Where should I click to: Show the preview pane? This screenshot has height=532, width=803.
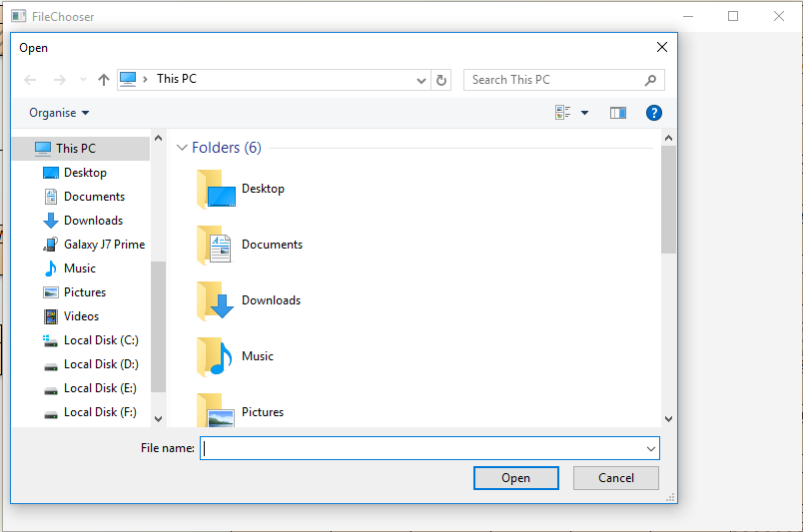[x=618, y=113]
